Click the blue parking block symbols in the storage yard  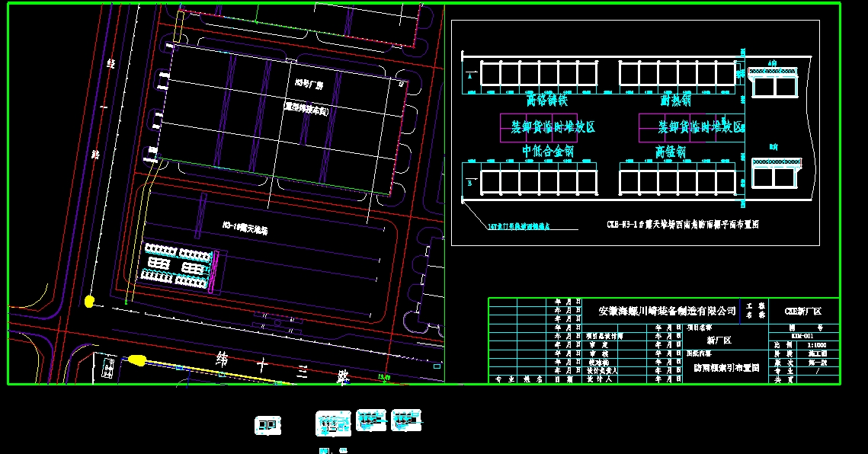point(179,263)
